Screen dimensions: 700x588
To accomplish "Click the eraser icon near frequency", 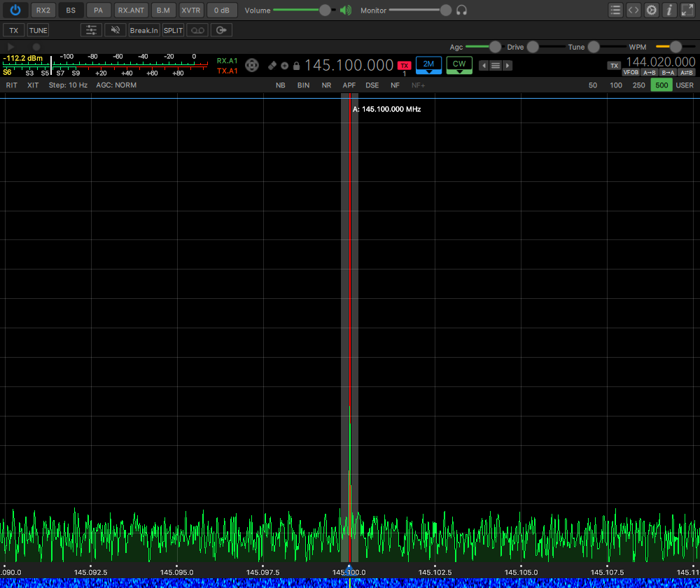I will (x=272, y=66).
